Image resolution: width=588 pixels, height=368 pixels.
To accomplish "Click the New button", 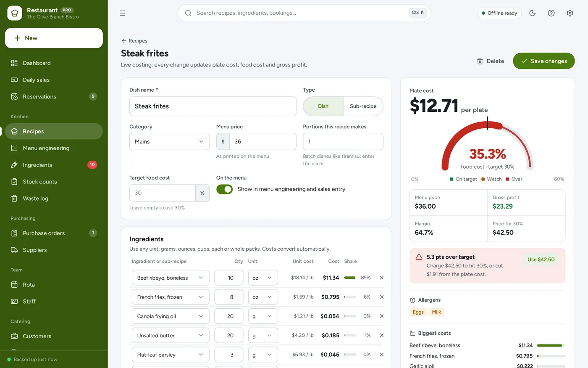I will point(54,38).
